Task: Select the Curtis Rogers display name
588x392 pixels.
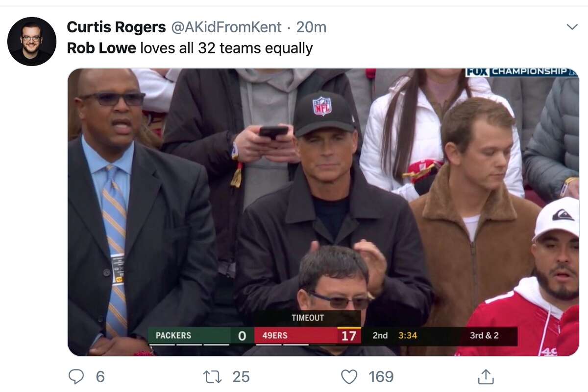Action: click(116, 27)
